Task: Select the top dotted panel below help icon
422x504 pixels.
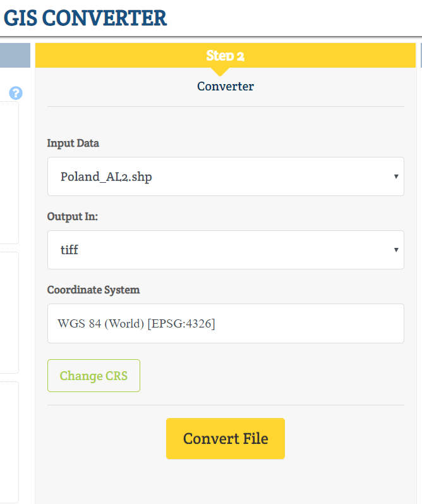Action: point(9,173)
